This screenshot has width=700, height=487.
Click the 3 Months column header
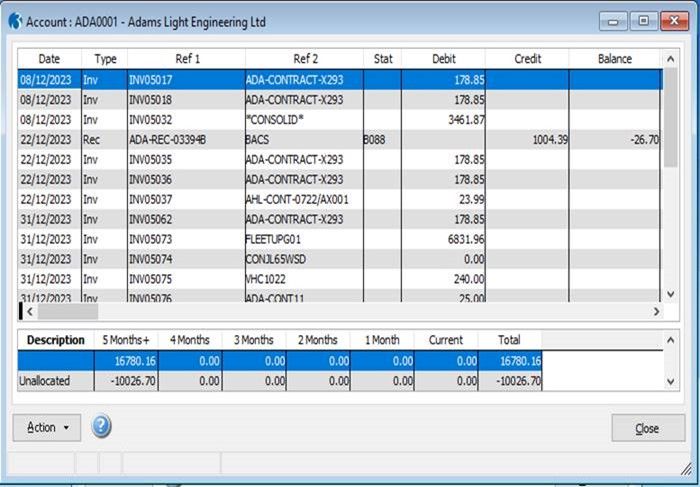[254, 340]
